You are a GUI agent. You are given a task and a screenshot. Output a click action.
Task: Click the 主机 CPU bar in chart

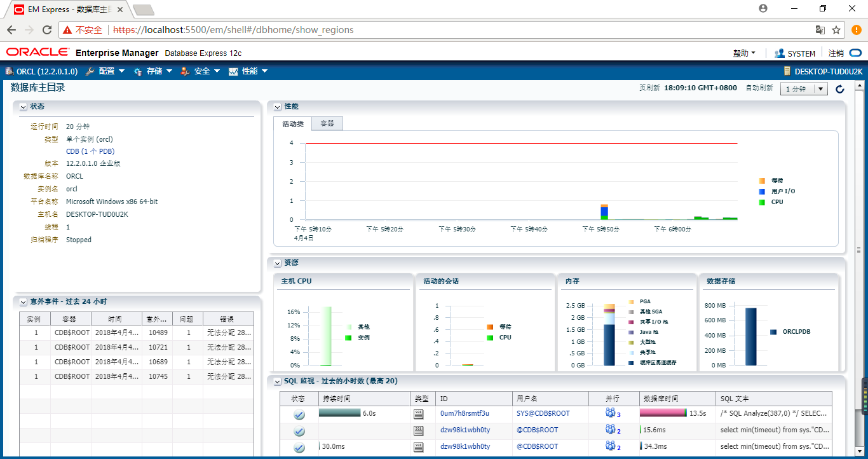[325, 336]
